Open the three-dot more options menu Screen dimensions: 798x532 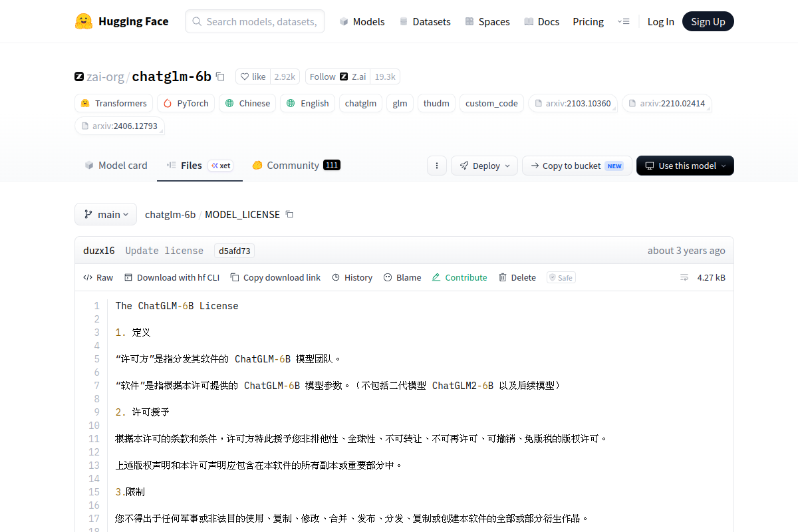(x=436, y=166)
